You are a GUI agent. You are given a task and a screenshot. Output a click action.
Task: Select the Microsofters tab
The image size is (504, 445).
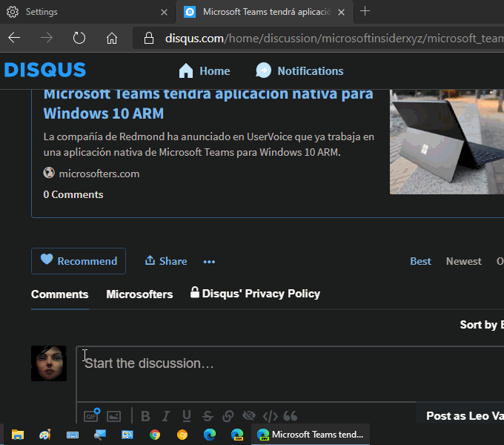tap(139, 294)
